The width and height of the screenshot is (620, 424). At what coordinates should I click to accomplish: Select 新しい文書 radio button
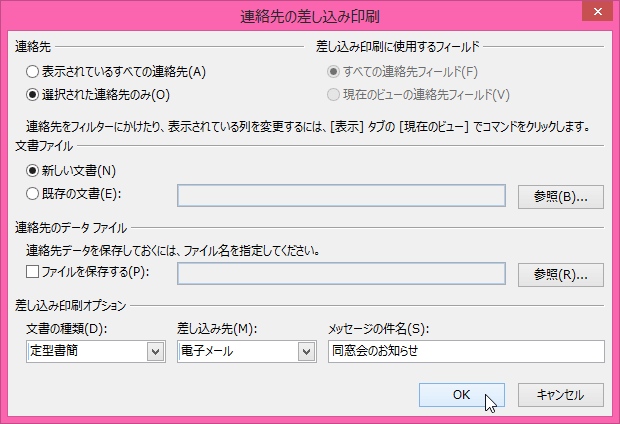[x=33, y=171]
